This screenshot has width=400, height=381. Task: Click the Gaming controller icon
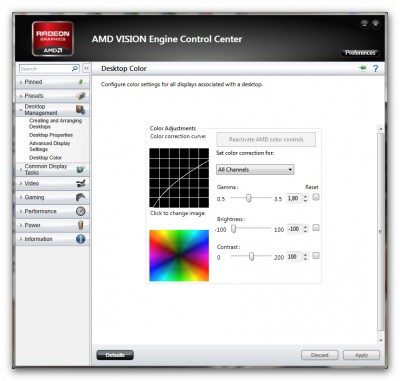[x=81, y=197]
